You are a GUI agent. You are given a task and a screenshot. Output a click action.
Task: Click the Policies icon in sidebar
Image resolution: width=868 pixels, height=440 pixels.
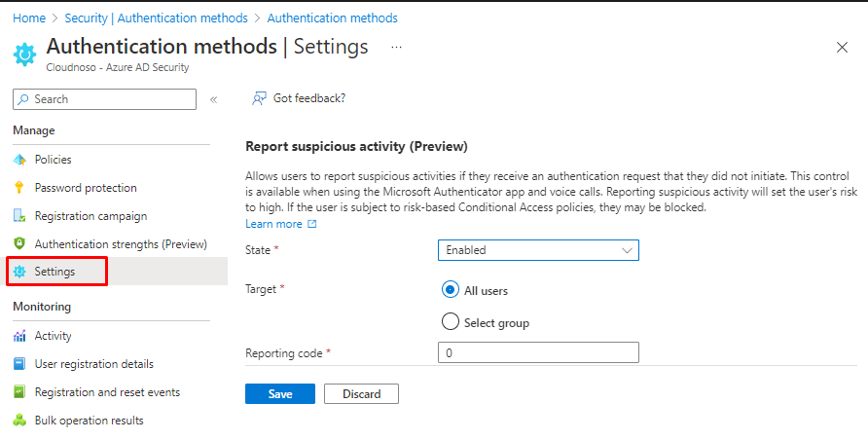tap(19, 160)
